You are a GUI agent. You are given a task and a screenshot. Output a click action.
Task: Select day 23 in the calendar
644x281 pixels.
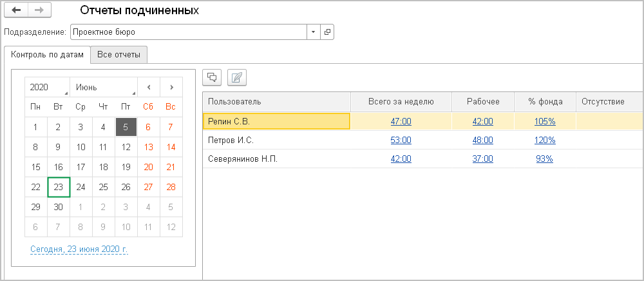58,188
